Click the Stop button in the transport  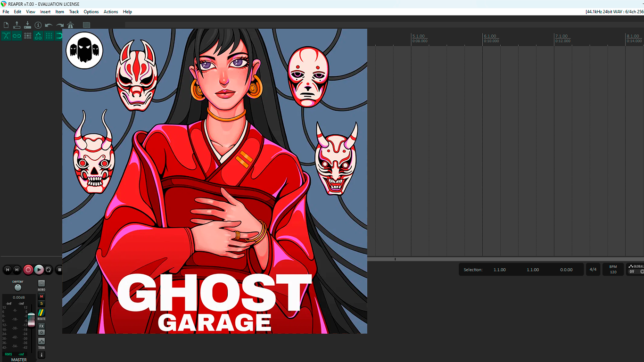[59, 270]
